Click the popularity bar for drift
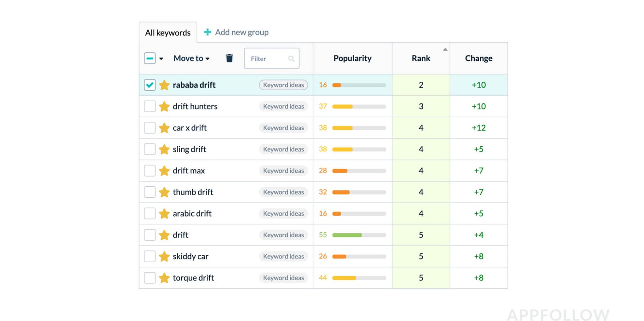This screenshot has height=321, width=644. point(359,235)
